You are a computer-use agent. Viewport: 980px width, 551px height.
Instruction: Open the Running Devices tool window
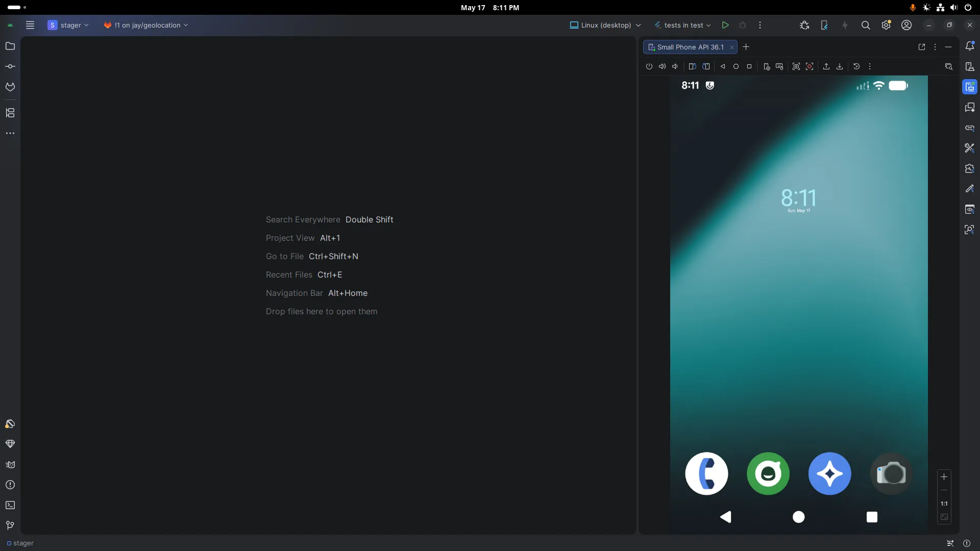(x=970, y=87)
